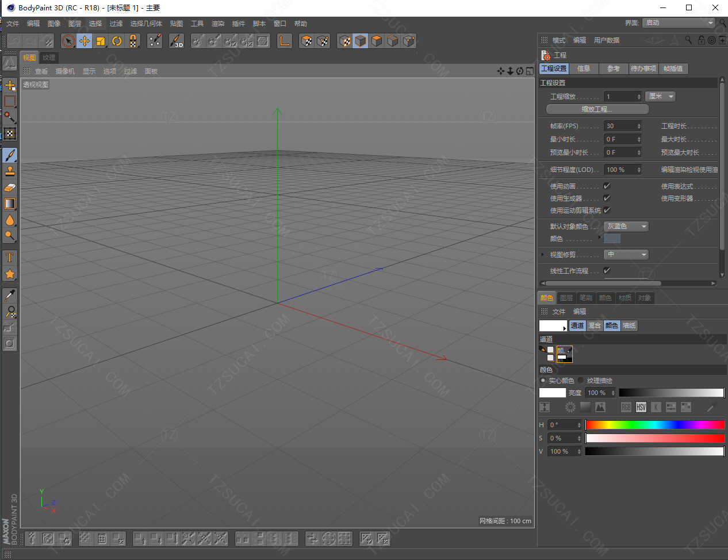Image resolution: width=728 pixels, height=560 pixels.
Task: Pick color using eyedropper in color panel
Action: coord(711,407)
